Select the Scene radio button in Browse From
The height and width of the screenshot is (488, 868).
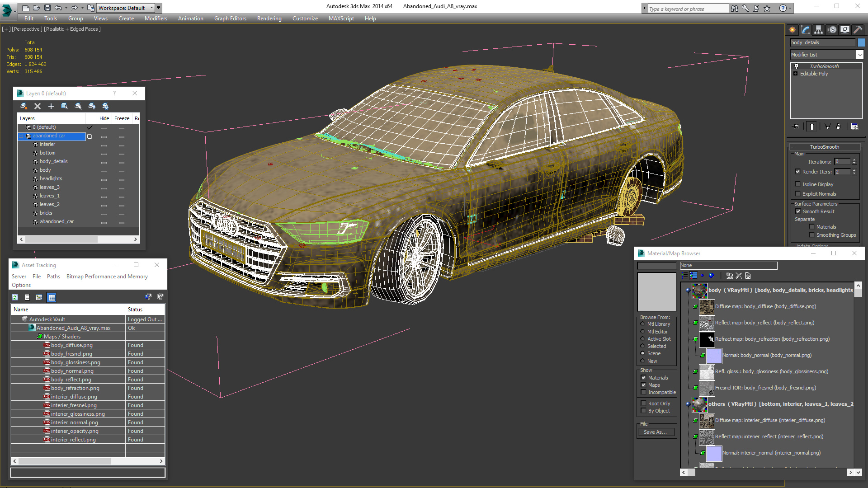click(643, 353)
